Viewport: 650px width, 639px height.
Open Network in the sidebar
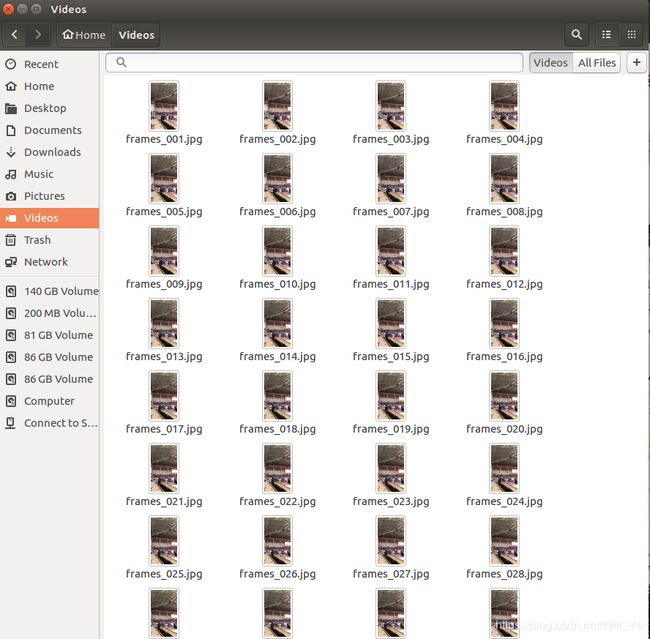[50, 262]
